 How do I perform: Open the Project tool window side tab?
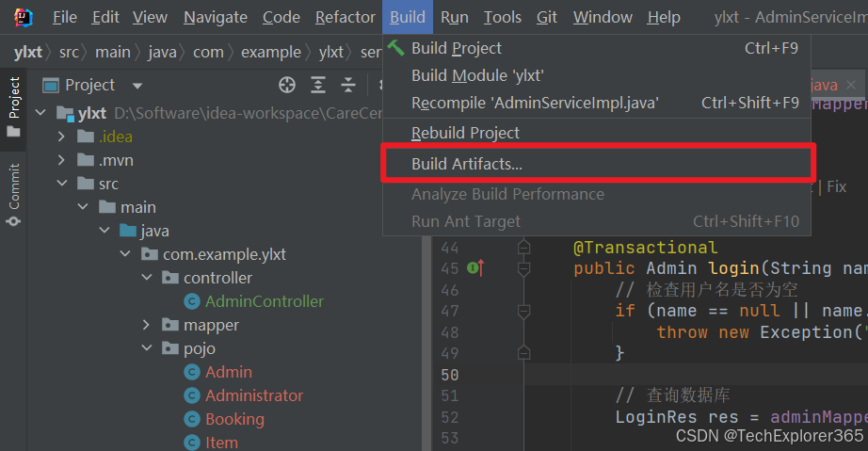click(x=13, y=109)
